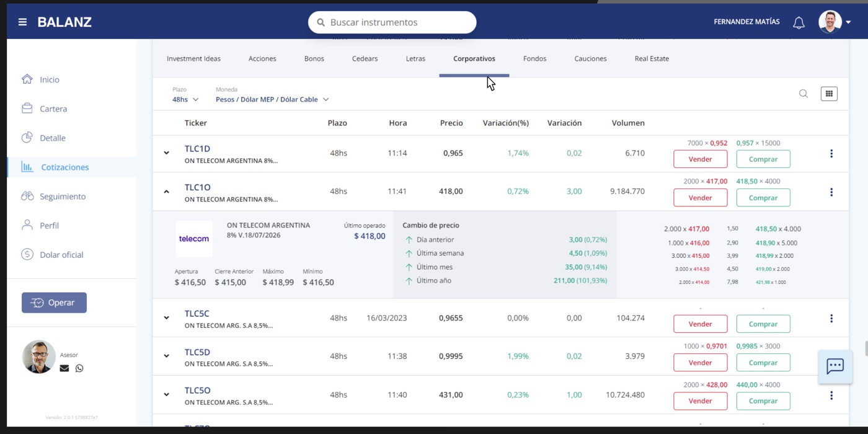Open the three-dot menu for TLC5O
Image resolution: width=868 pixels, height=434 pixels.
tap(831, 395)
